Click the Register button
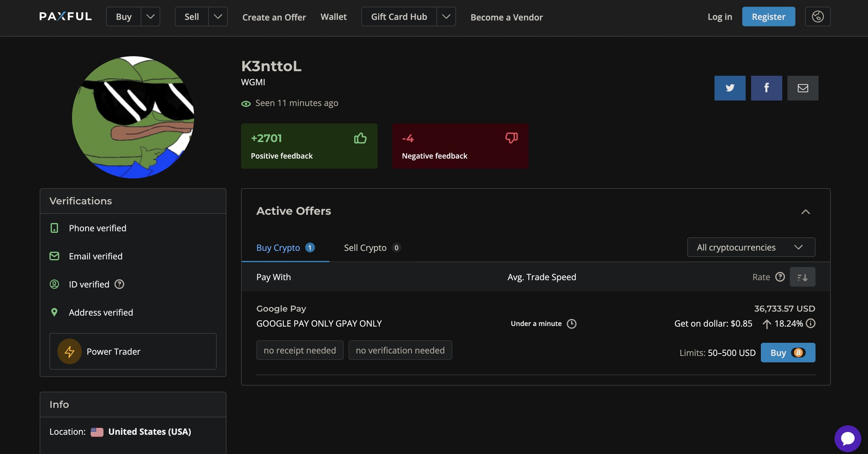The width and height of the screenshot is (868, 454). pos(768,16)
